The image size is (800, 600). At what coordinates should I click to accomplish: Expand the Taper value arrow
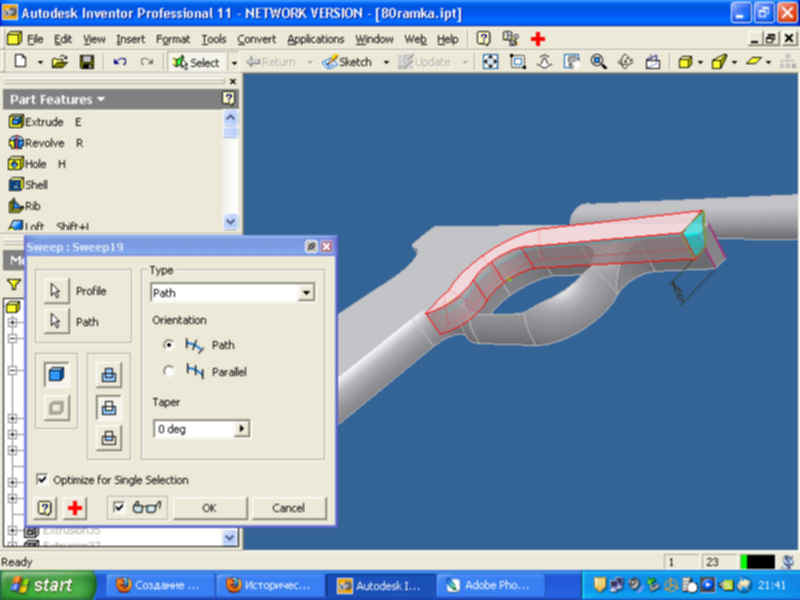(x=240, y=429)
